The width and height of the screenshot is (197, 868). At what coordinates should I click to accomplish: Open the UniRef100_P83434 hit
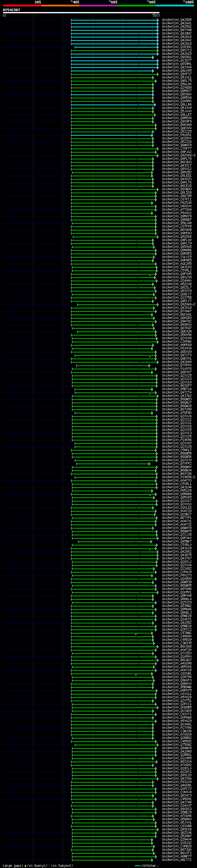tap(176, 349)
